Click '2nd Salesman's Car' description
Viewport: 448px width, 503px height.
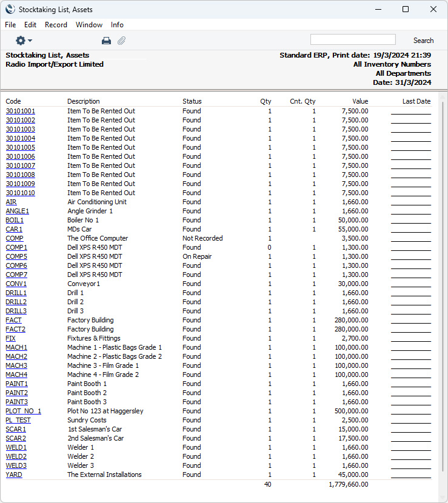[x=96, y=439]
